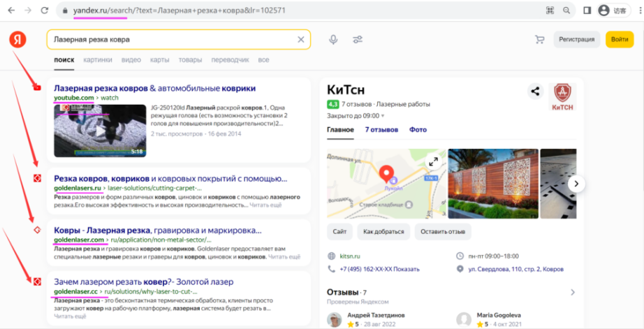Image resolution: width=644 pixels, height=329 pixels.
Task: Expand the Отзывы section chevron
Action: click(573, 292)
